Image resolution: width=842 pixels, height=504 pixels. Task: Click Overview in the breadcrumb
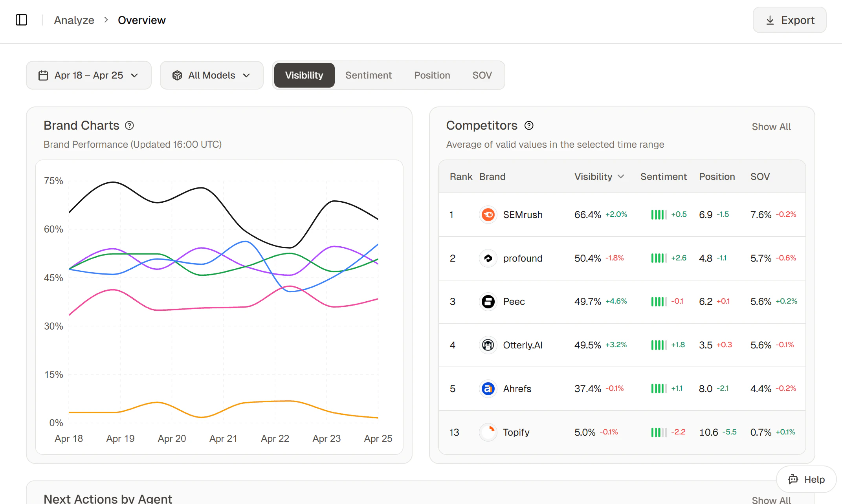[142, 20]
